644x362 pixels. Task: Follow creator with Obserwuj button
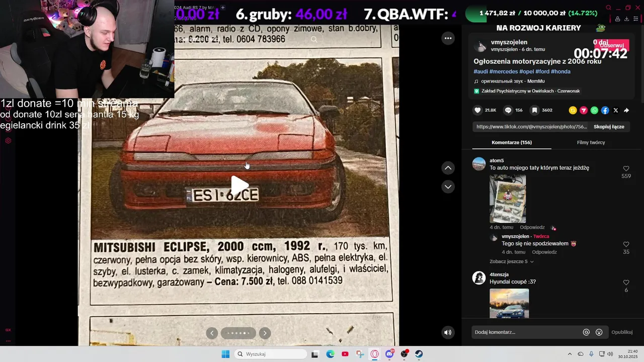tap(612, 45)
